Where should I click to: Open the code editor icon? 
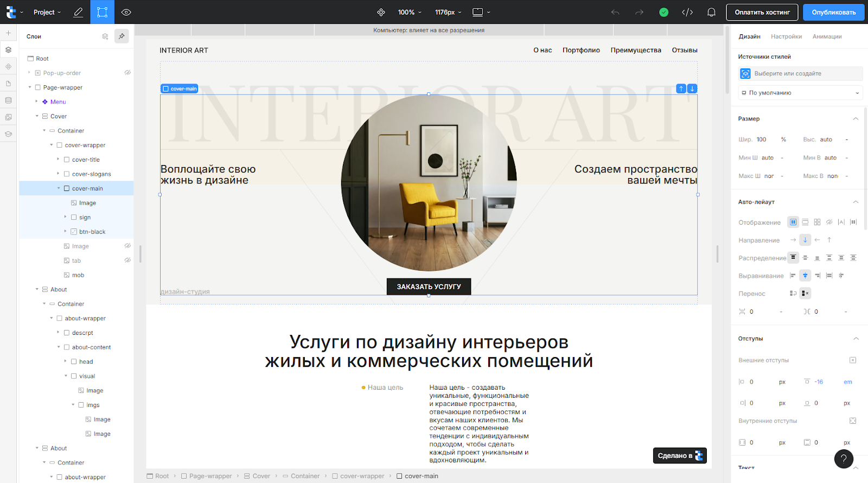point(687,12)
